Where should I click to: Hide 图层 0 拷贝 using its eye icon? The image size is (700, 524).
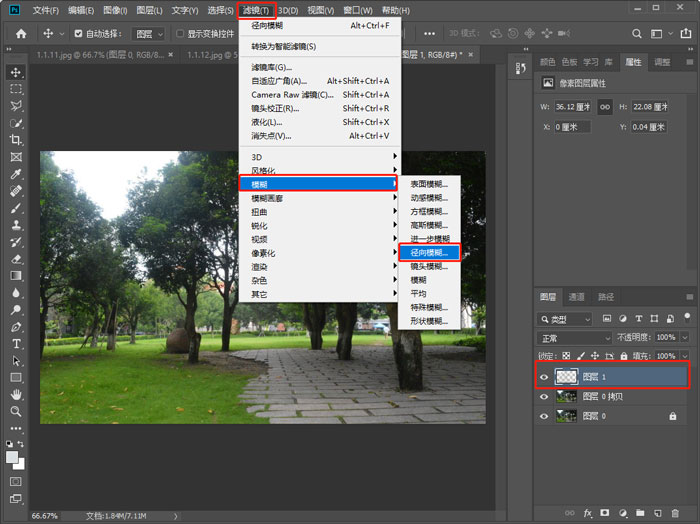point(544,397)
